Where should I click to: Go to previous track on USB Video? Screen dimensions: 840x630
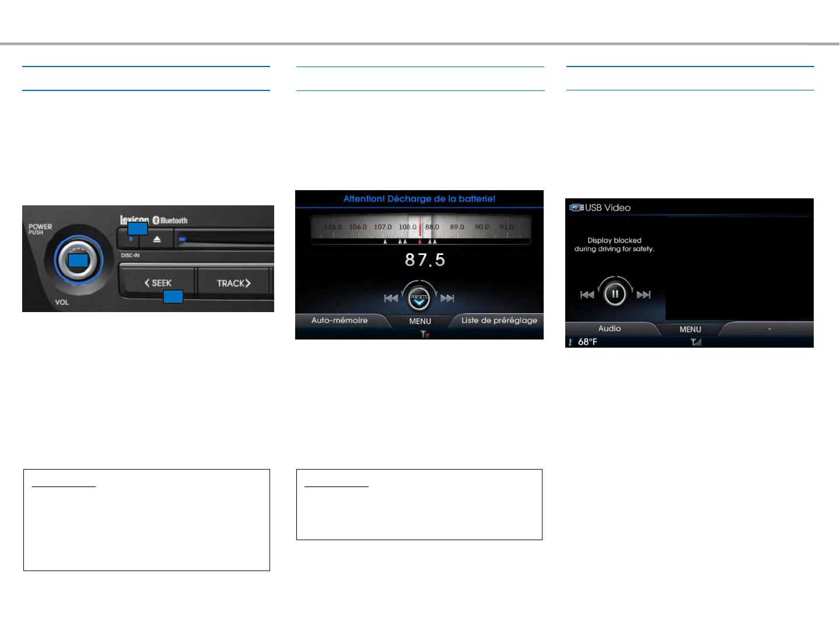(x=587, y=295)
